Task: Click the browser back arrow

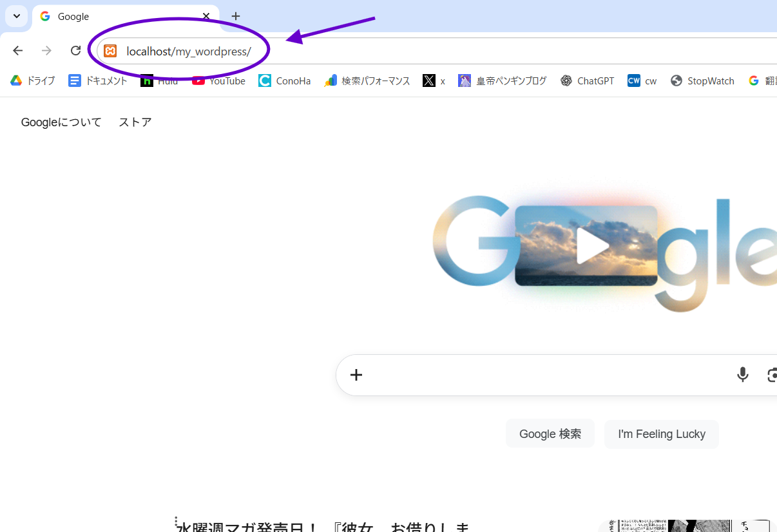Action: 17,51
